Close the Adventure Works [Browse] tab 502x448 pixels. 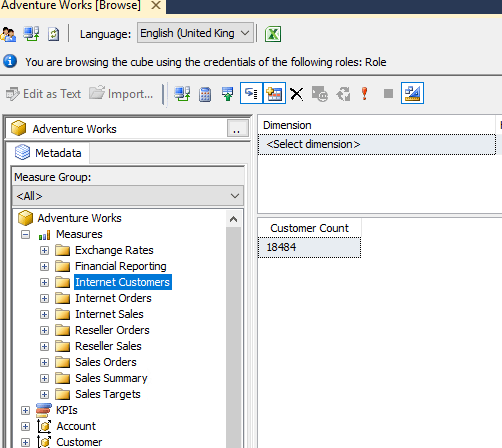click(156, 5)
